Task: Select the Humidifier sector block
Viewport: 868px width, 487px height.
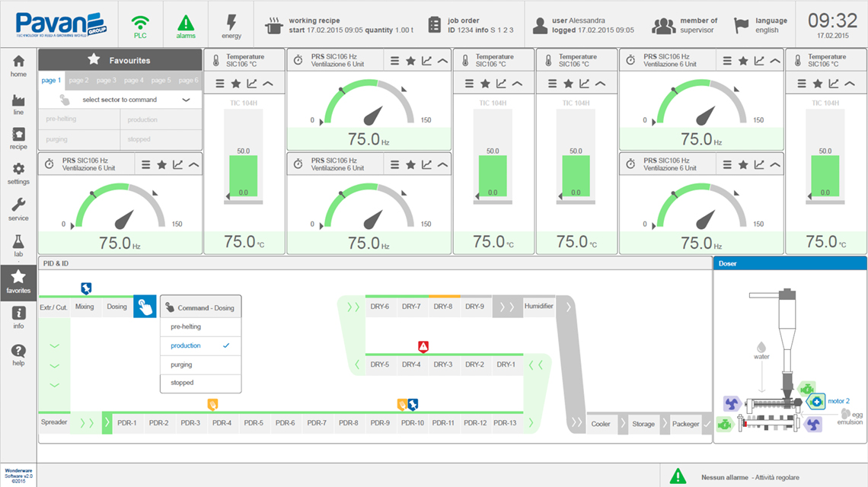Action: [x=538, y=306]
